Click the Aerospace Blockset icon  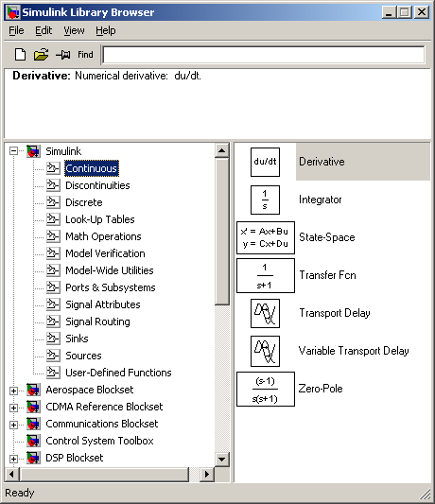[x=33, y=390]
